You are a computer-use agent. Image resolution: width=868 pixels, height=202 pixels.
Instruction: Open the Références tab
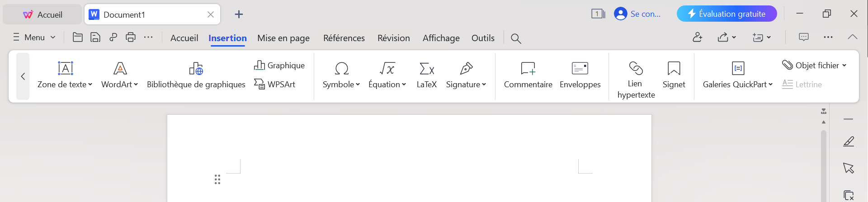[344, 38]
